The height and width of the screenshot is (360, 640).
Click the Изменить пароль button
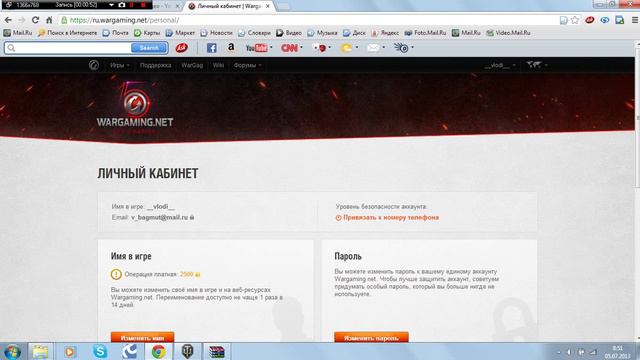tap(371, 338)
